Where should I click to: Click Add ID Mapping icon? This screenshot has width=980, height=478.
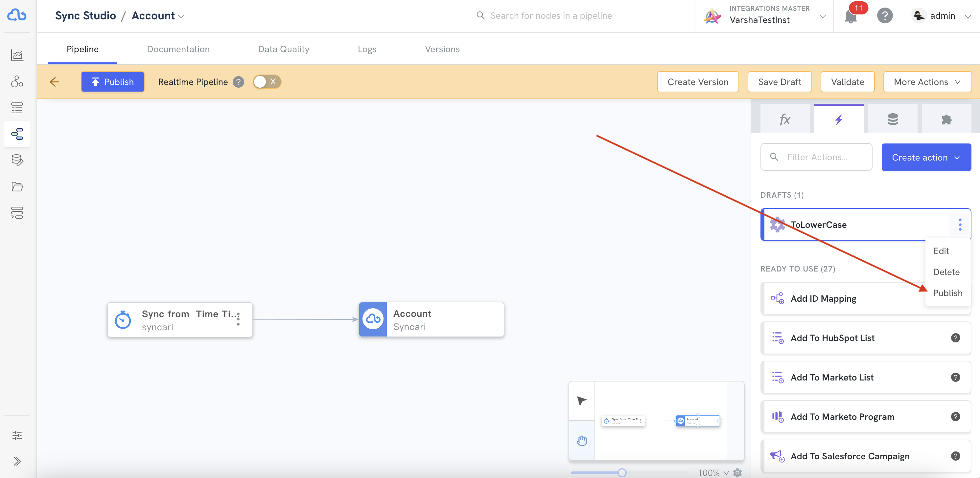777,298
